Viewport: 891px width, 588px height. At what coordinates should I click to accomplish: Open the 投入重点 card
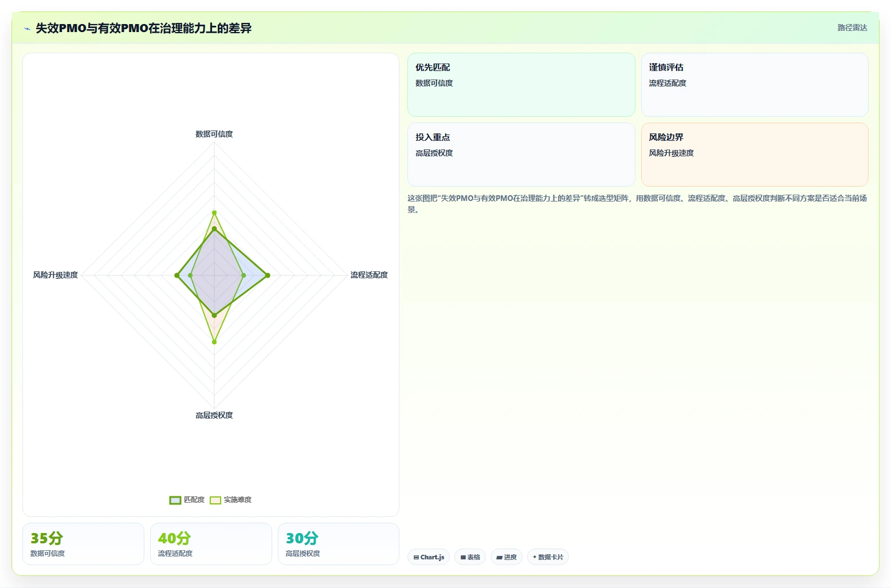pos(521,155)
